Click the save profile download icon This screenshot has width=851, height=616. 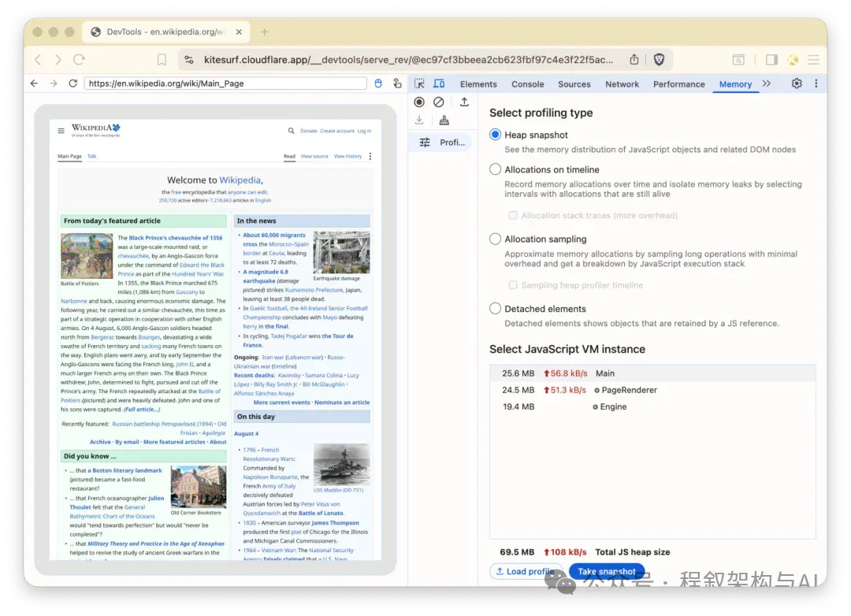click(419, 120)
